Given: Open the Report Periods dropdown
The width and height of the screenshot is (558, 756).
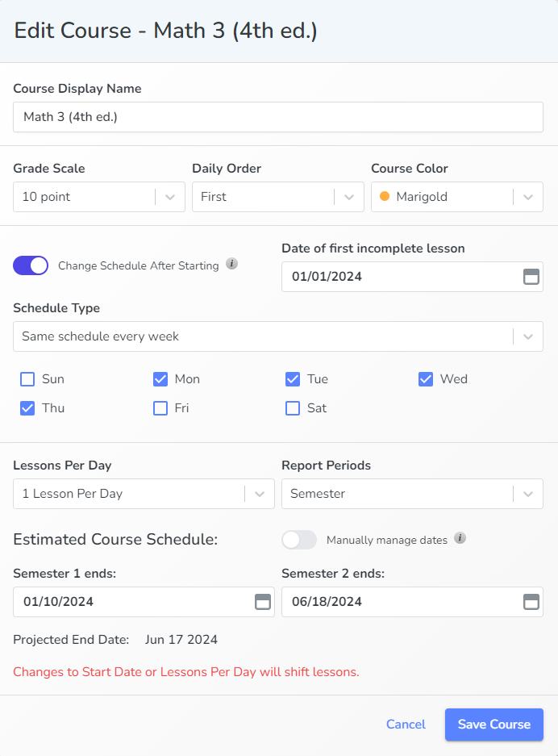Looking at the screenshot, I should (x=413, y=494).
